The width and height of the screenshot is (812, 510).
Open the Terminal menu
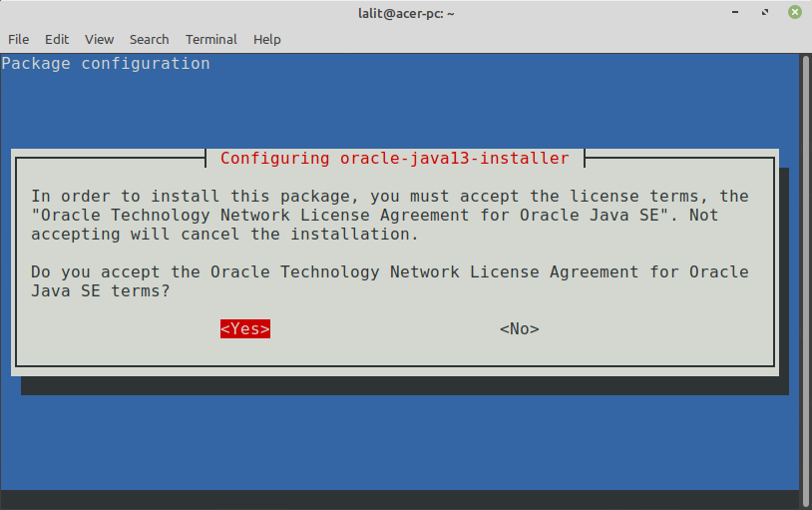pyautogui.click(x=211, y=39)
